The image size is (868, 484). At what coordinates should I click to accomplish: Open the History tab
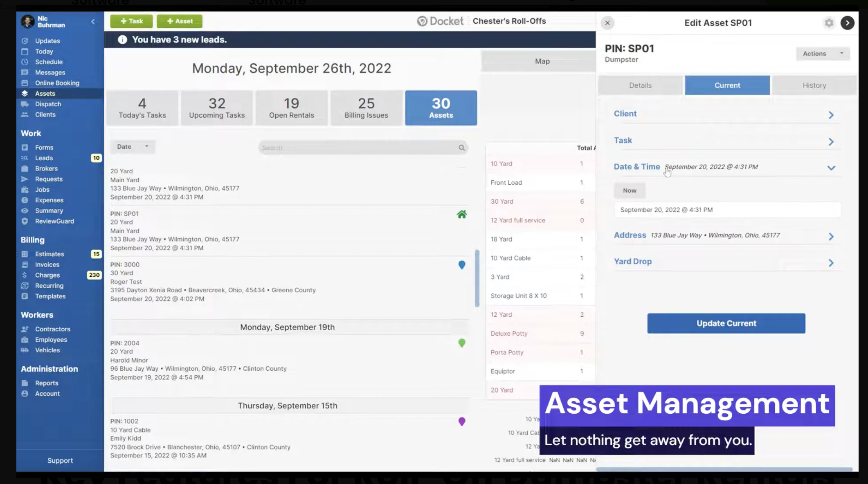814,85
